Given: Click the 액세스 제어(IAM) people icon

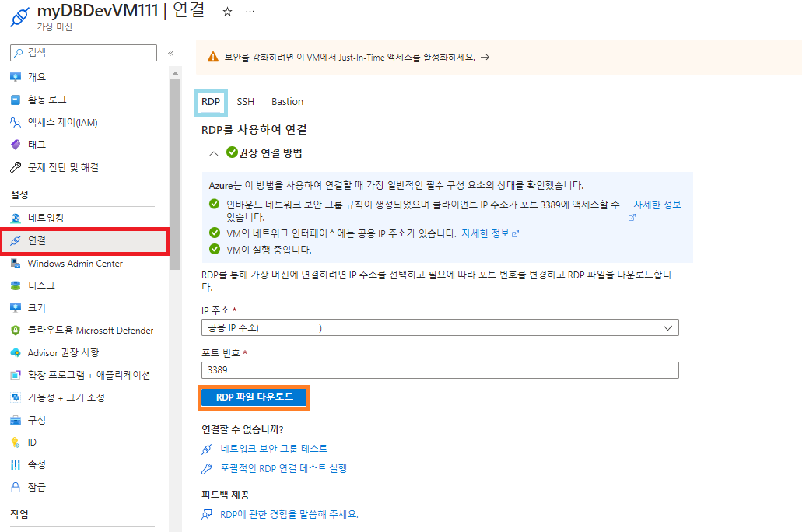Looking at the screenshot, I should point(16,122).
